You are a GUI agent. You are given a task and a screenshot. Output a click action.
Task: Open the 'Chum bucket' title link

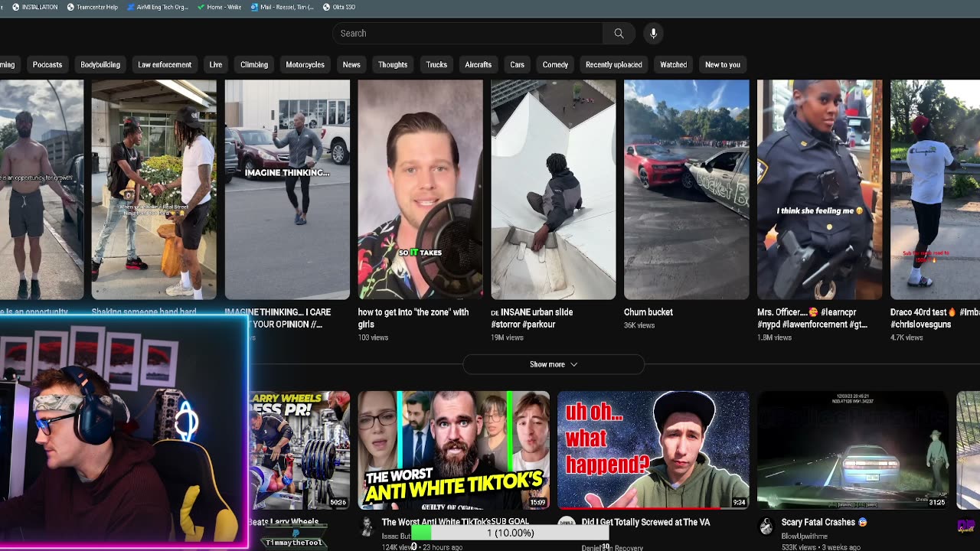[648, 312]
